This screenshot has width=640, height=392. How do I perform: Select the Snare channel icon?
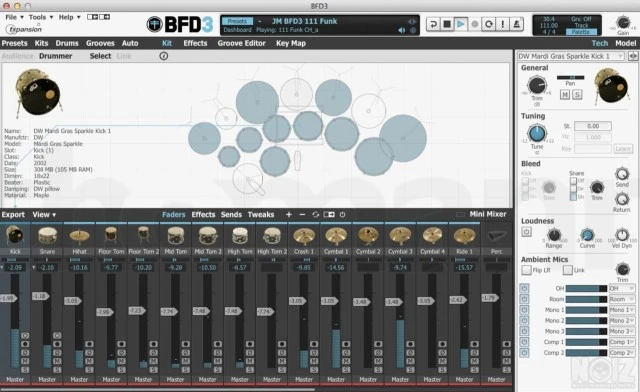tap(47, 236)
